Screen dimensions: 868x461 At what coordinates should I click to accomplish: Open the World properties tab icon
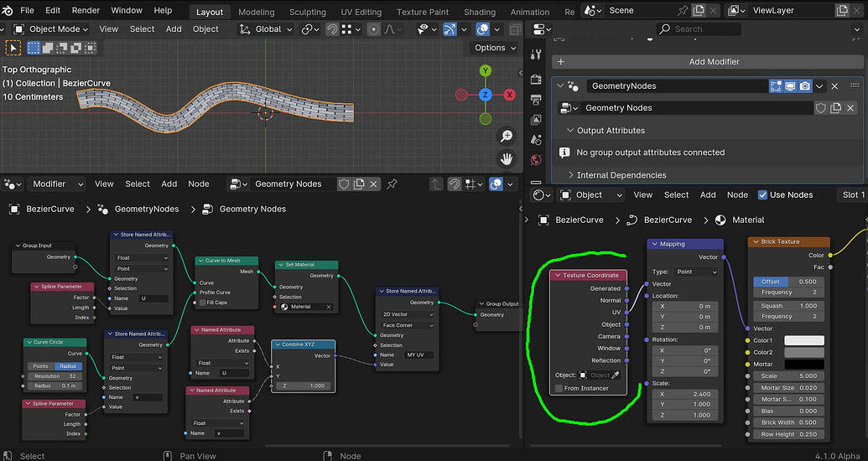tap(536, 160)
